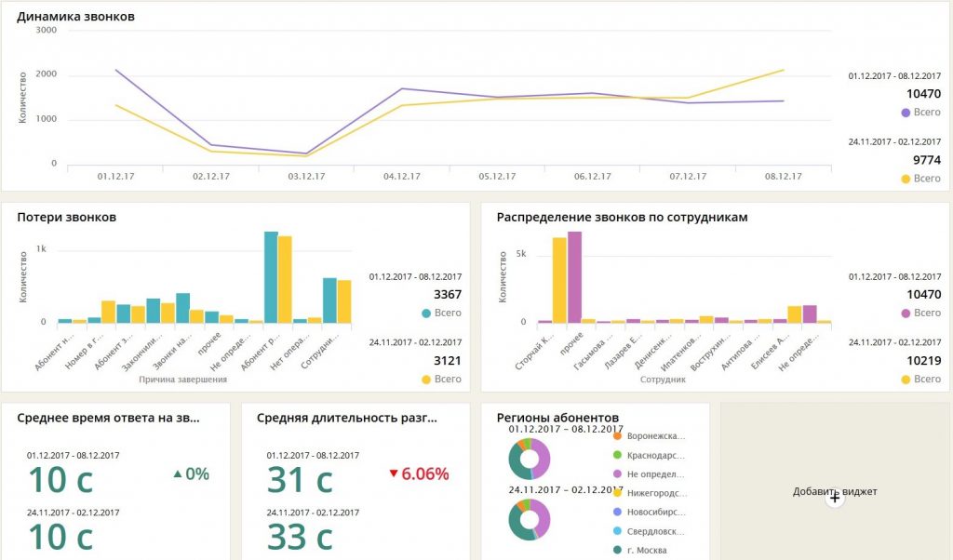The image size is (953, 560).
Task: Click Сотрудник axis title
Action: click(663, 380)
